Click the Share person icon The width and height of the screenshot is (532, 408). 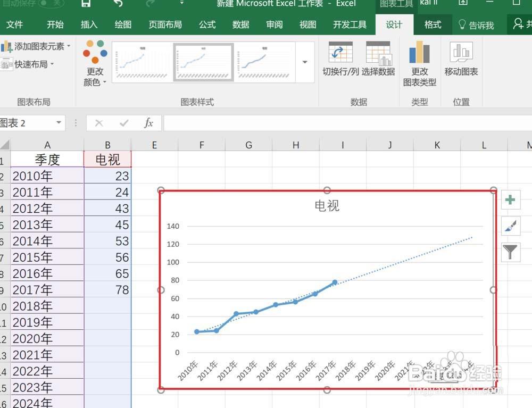[x=518, y=24]
